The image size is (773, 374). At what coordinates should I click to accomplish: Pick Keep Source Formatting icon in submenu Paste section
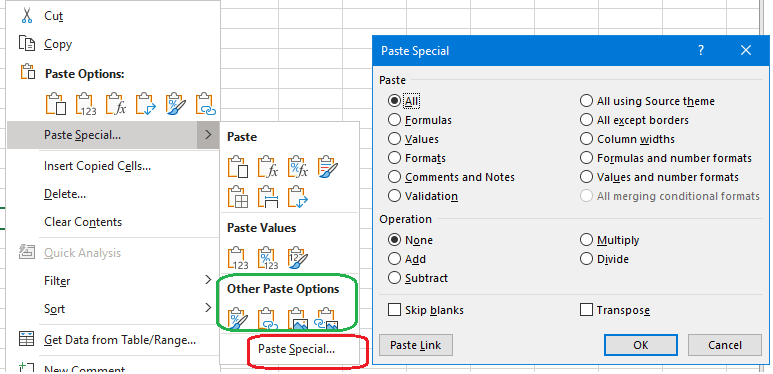tap(327, 167)
